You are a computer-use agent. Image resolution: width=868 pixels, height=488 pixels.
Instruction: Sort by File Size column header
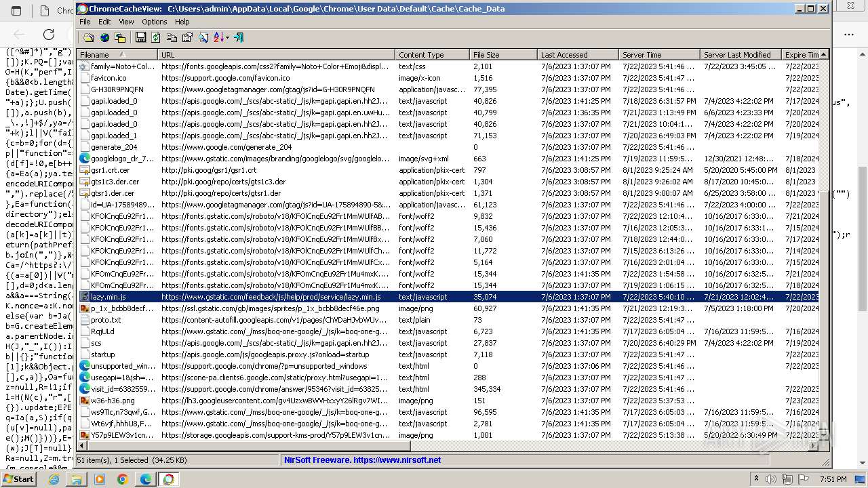pos(504,55)
